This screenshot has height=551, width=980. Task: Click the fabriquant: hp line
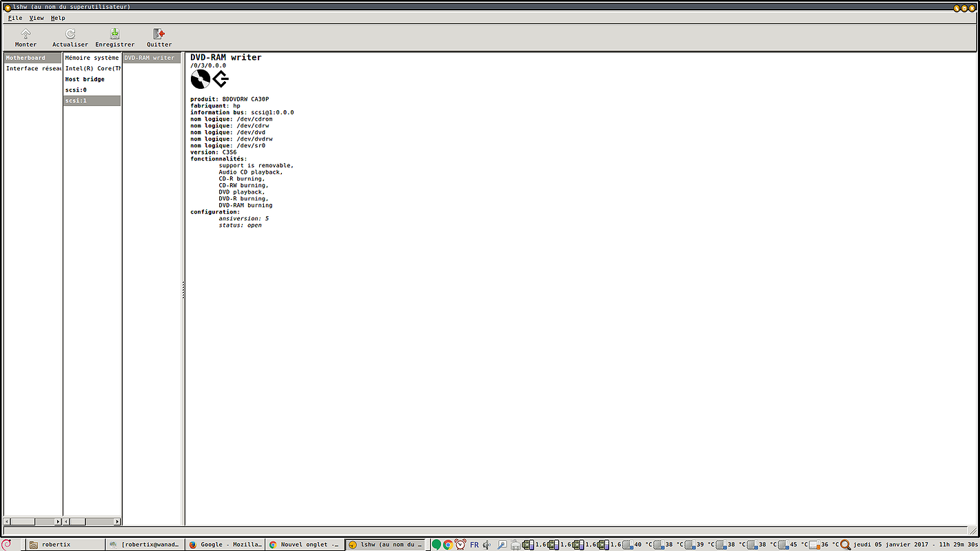click(215, 105)
